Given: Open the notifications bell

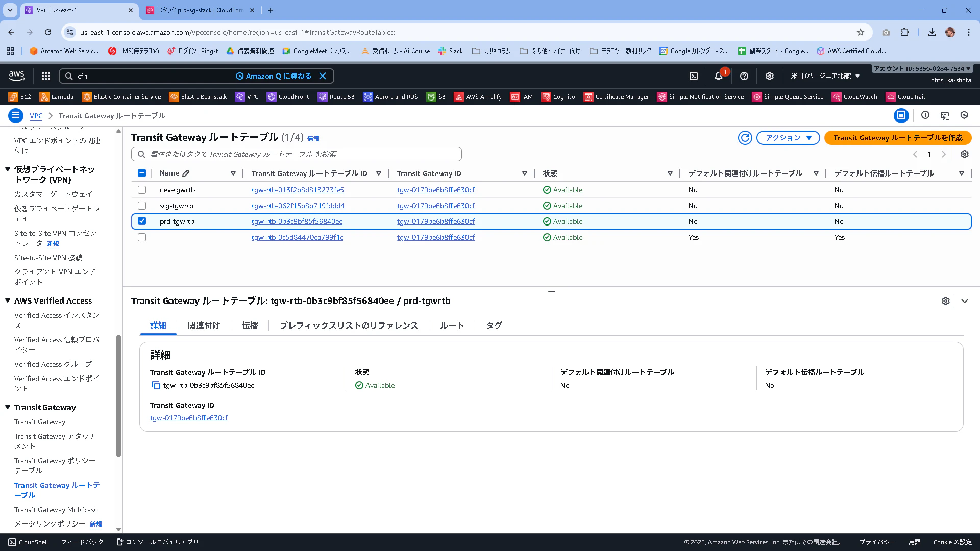Looking at the screenshot, I should pos(719,76).
